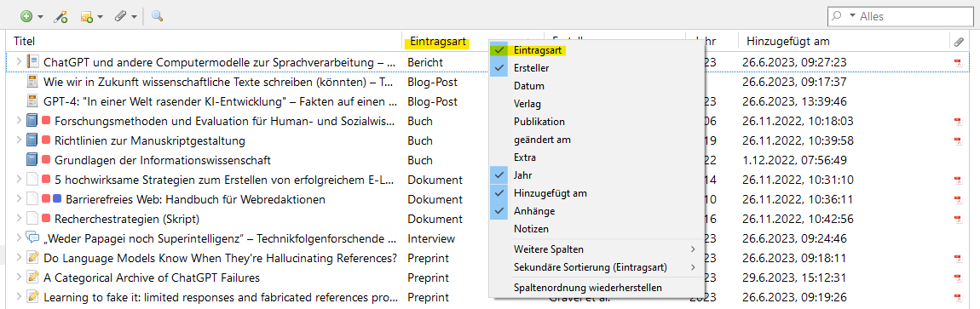Click interview speech bubble icon of Weder Papagei
The image size is (980, 309).
coord(32,237)
